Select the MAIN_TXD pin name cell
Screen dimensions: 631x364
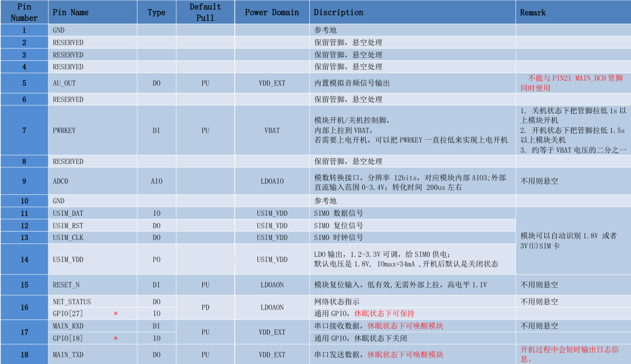click(x=92, y=355)
